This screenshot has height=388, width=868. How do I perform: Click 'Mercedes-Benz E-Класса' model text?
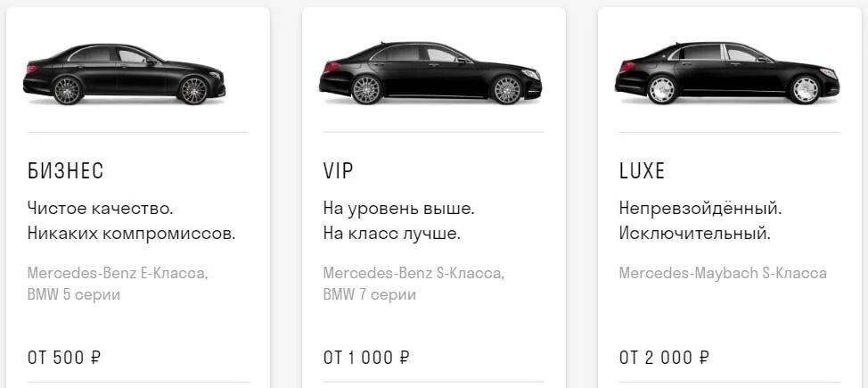(x=118, y=273)
